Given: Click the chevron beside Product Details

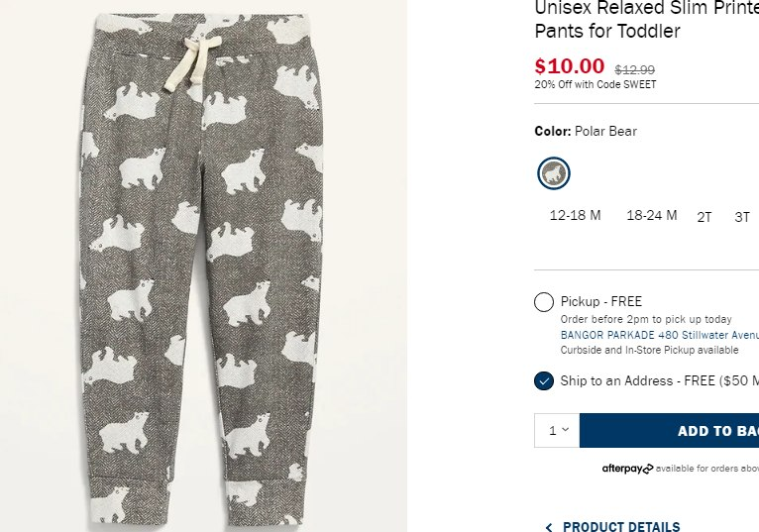Looking at the screenshot, I should coord(549,527).
